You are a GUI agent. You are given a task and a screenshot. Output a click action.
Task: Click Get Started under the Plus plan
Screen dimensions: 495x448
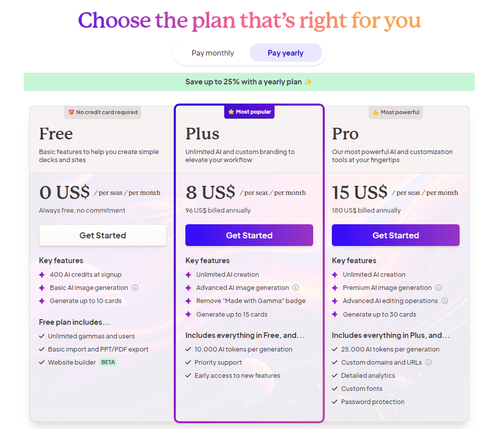(249, 235)
